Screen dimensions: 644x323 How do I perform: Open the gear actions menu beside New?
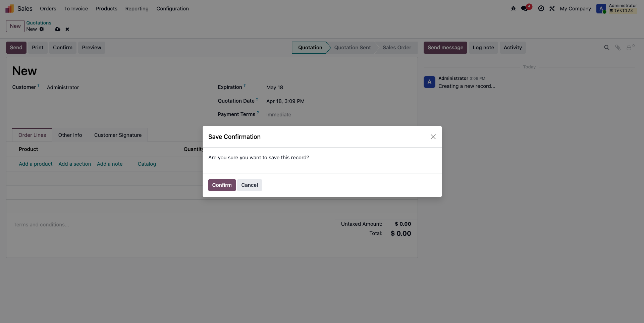tap(42, 29)
